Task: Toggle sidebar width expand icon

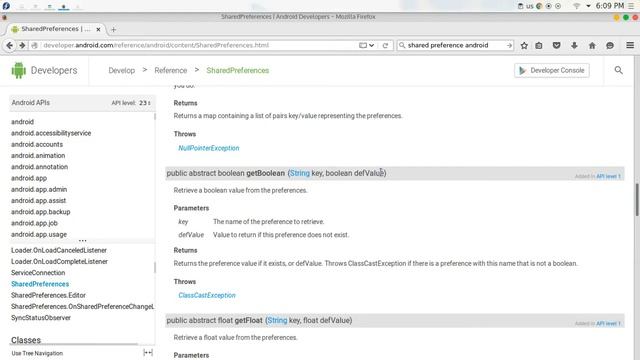Action: click(148, 353)
